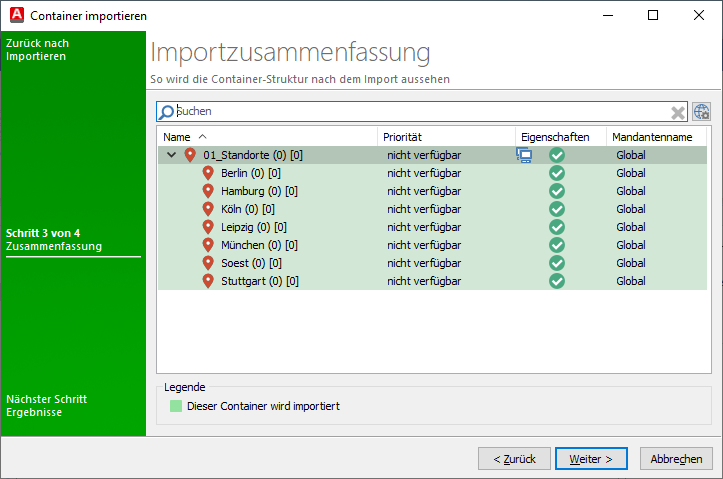
Task: Click the location pin icon for Soest
Action: 208,263
